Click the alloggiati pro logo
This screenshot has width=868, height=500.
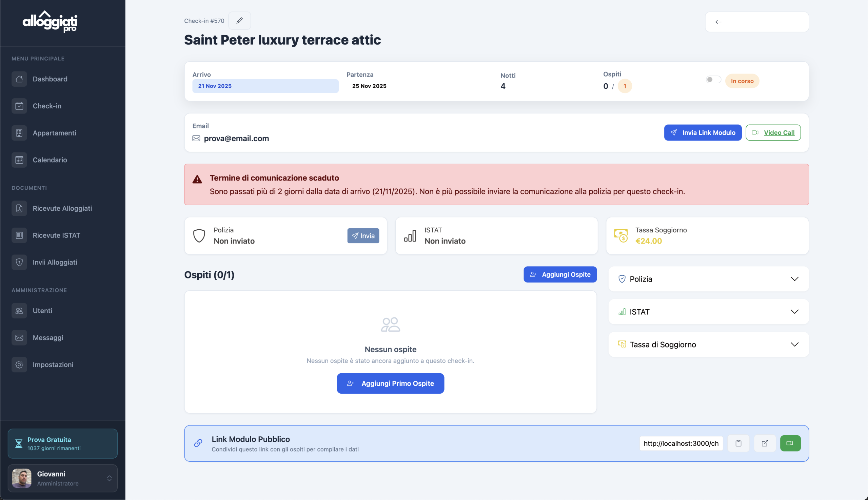50,22
